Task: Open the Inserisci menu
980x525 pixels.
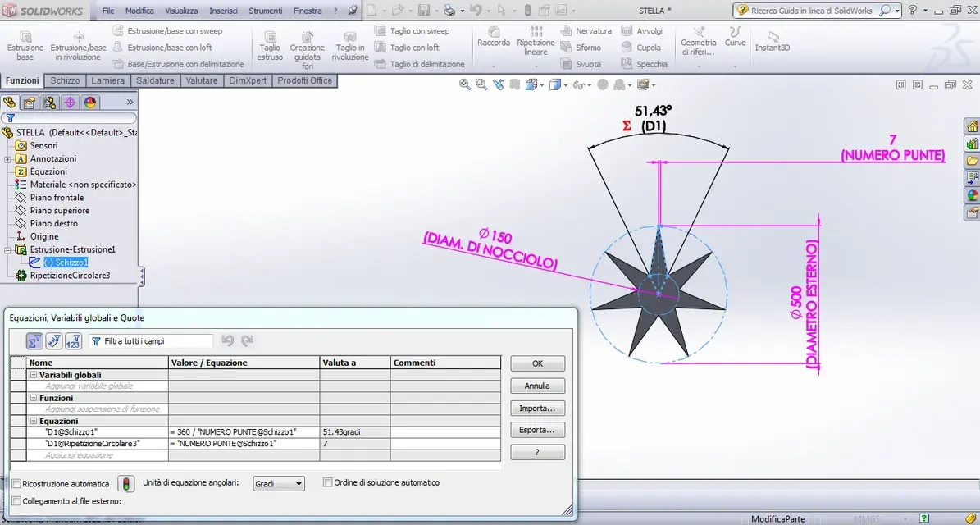Action: point(223,11)
